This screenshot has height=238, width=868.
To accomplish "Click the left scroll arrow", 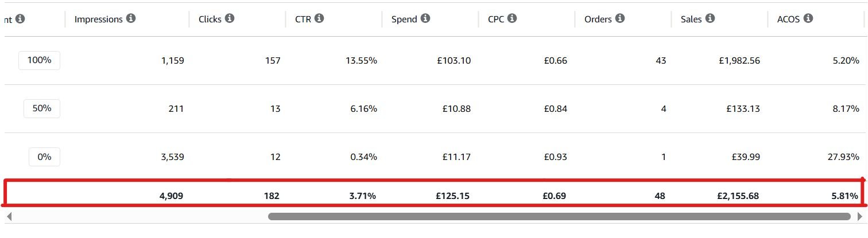I will pos(9,216).
